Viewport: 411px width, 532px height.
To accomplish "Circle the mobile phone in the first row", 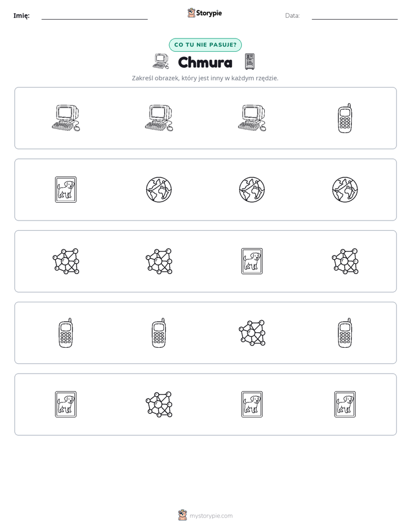I will tap(345, 118).
